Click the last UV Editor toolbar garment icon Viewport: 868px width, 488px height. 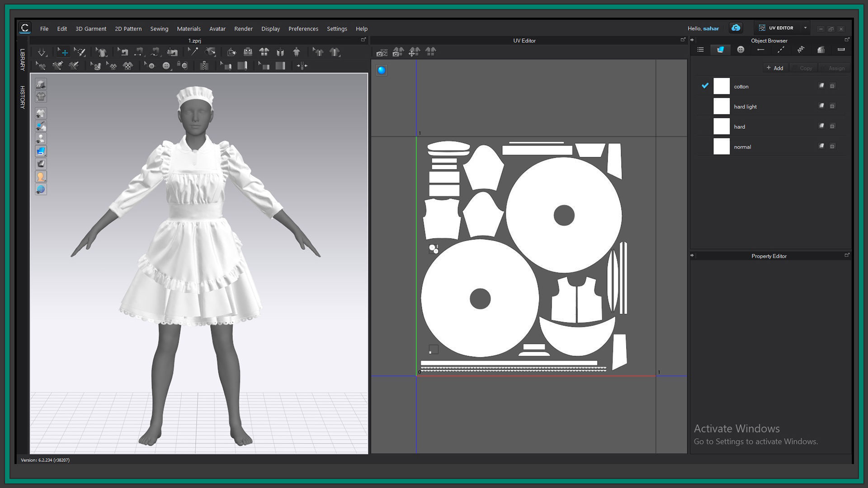tap(430, 52)
